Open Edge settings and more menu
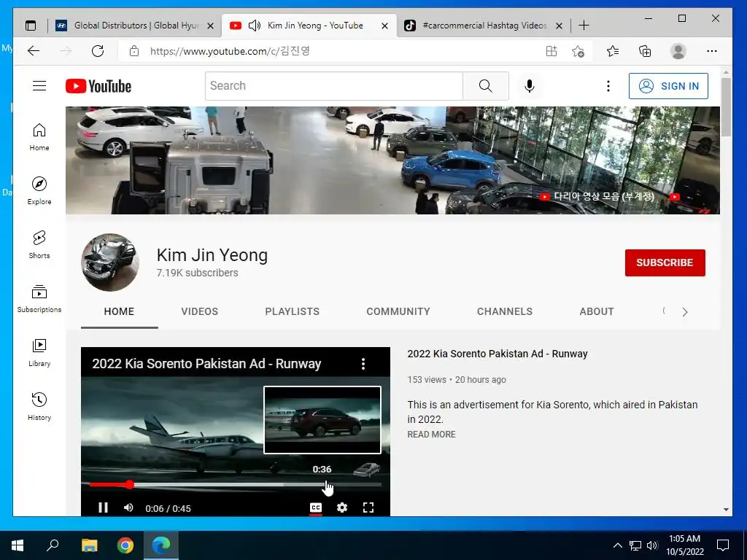The height and width of the screenshot is (560, 747). 712,51
